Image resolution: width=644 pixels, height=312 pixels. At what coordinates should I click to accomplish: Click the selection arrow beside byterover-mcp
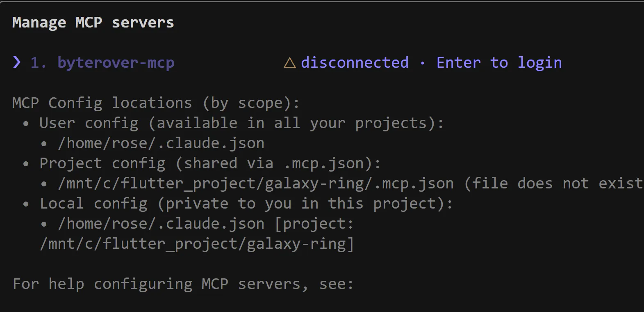point(17,62)
